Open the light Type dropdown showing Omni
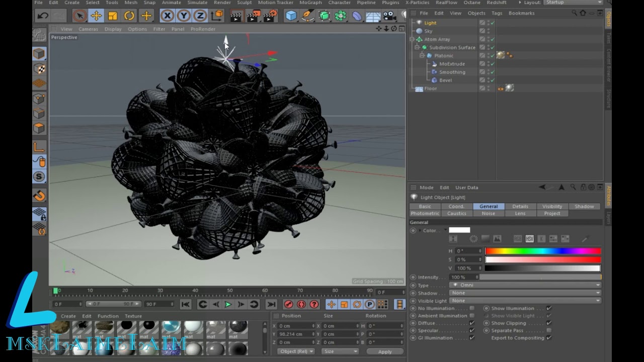 pos(524,285)
